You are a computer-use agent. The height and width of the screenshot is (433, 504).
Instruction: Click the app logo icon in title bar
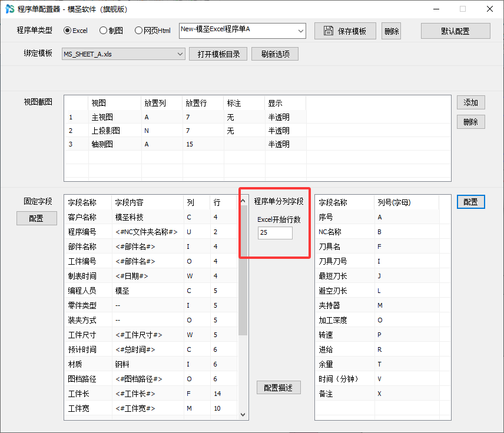9,9
